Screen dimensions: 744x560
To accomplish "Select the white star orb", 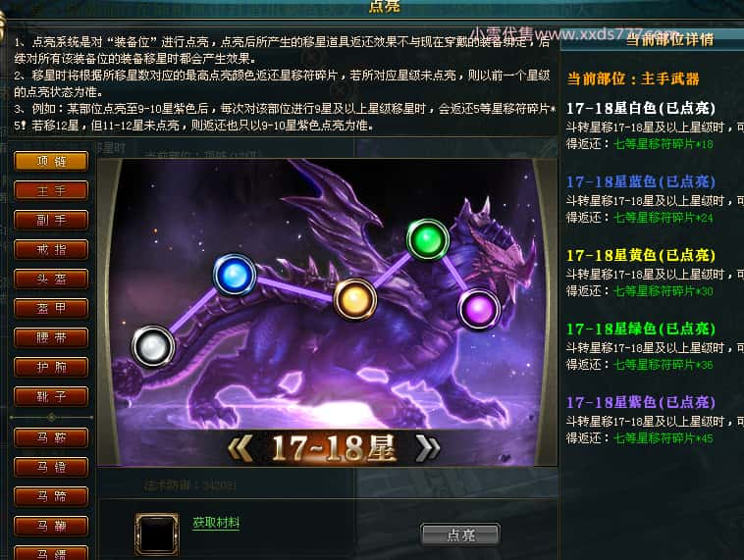I will (153, 346).
